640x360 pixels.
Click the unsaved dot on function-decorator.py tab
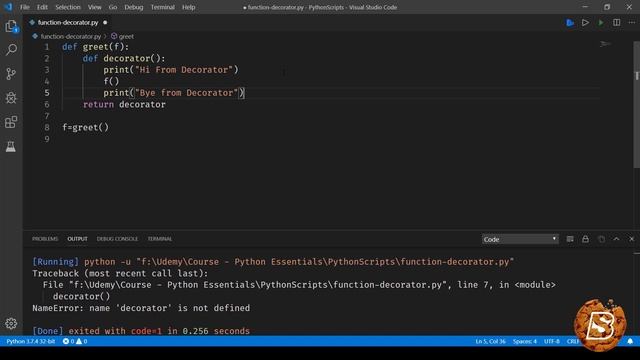(x=105, y=22)
